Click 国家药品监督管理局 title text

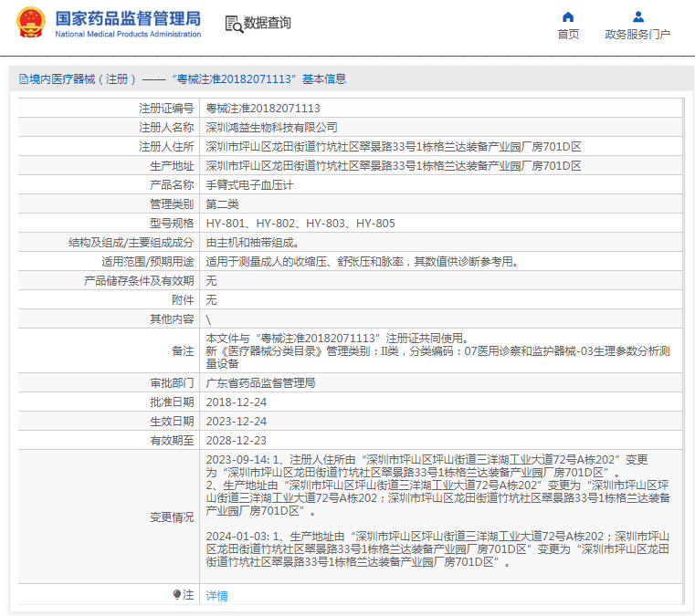[128, 18]
